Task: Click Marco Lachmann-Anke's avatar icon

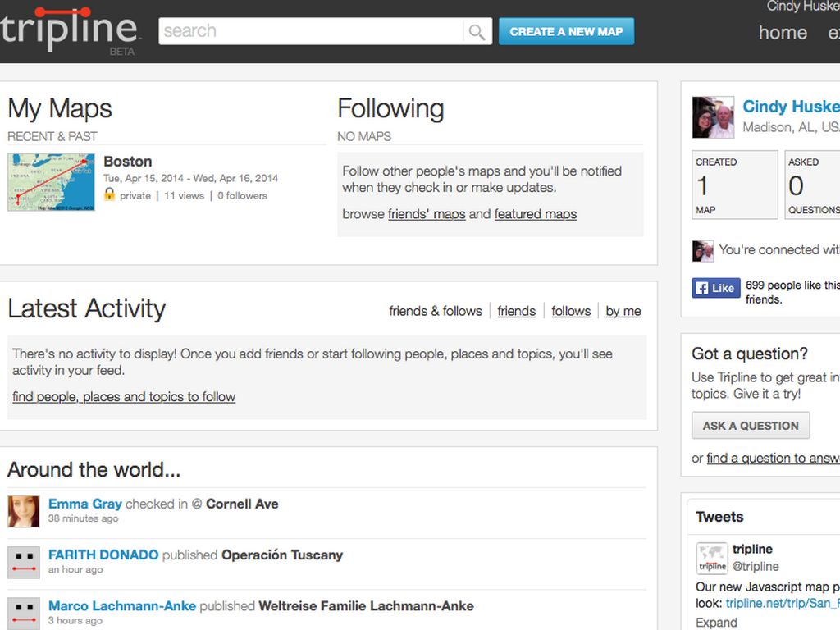Action: click(24, 613)
